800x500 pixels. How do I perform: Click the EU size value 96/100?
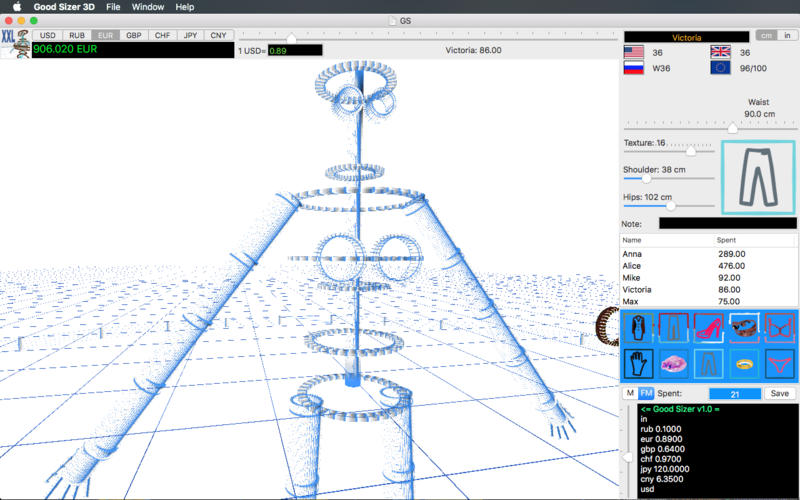tap(753, 68)
